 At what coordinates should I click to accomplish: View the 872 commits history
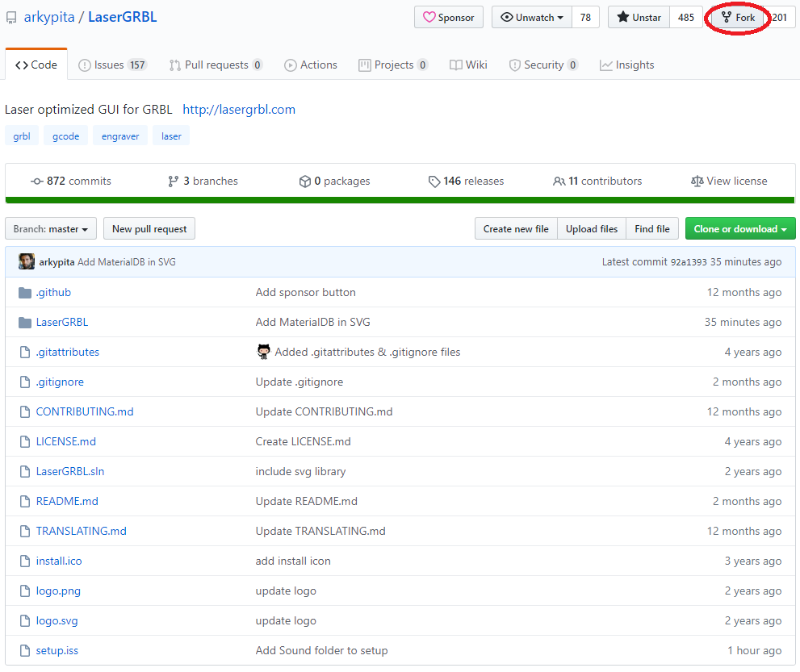[71, 181]
